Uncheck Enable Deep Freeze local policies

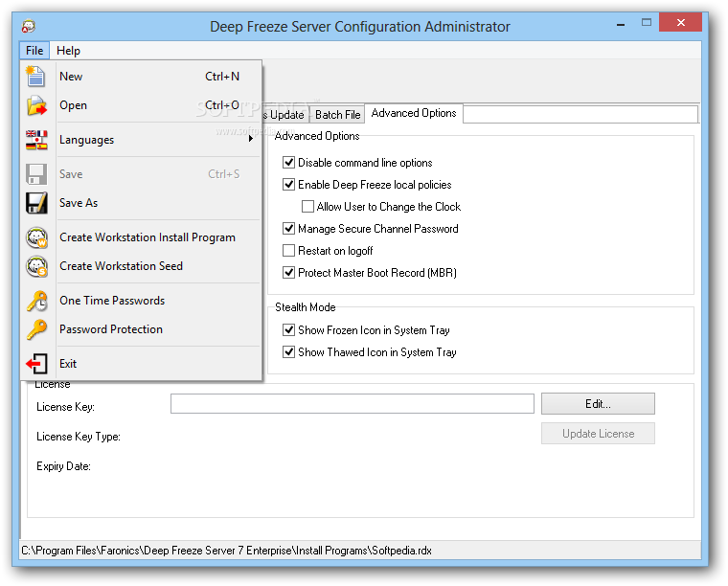288,185
